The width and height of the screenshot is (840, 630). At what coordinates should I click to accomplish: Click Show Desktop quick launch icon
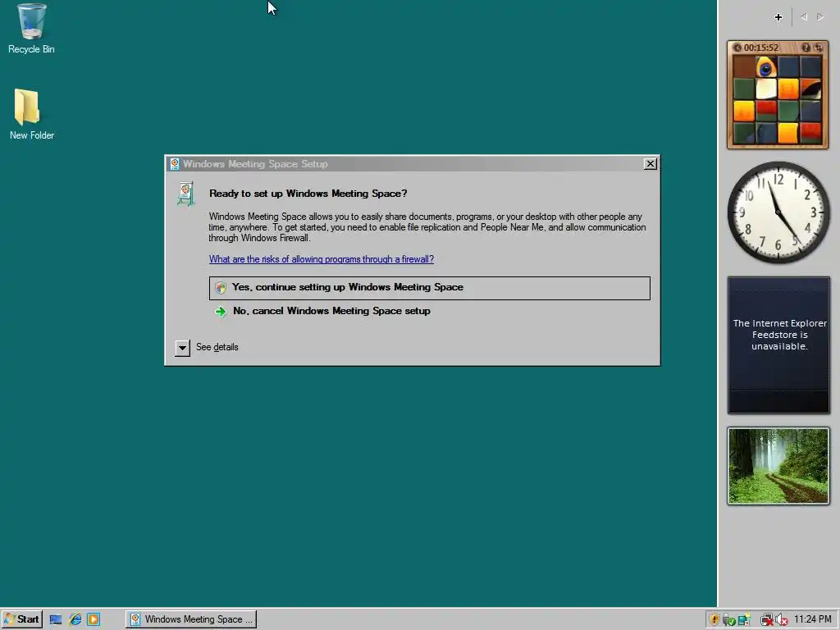point(56,620)
